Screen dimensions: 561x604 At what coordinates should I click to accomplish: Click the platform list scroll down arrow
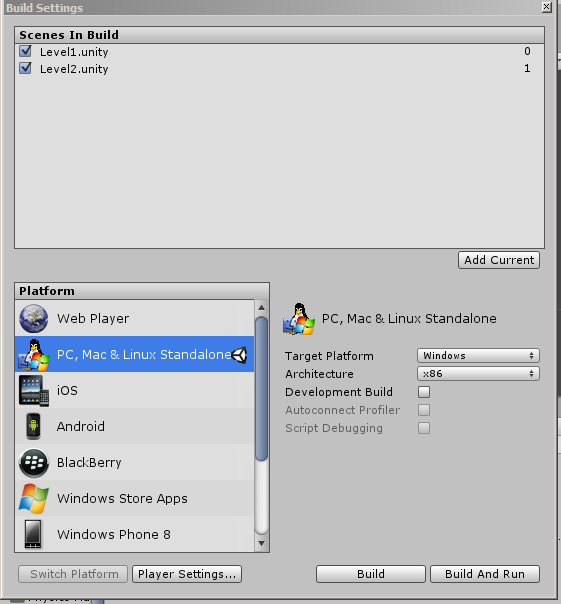262,544
